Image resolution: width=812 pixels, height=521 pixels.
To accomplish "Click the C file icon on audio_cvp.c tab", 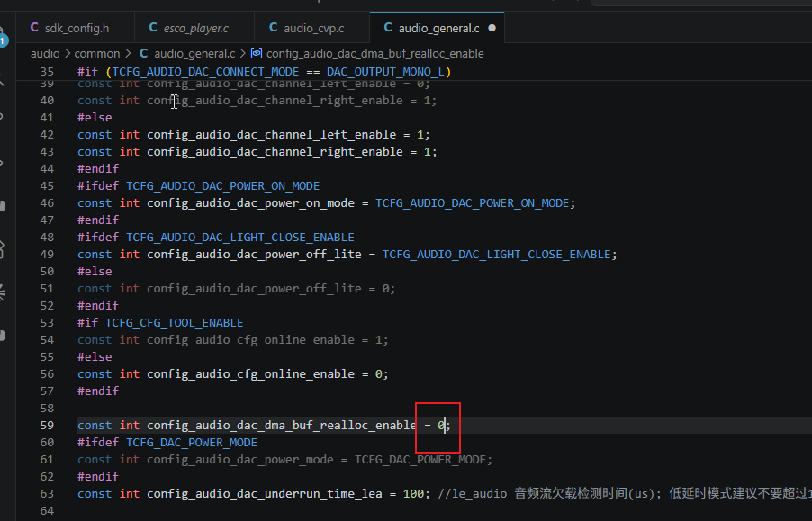I will (273, 27).
